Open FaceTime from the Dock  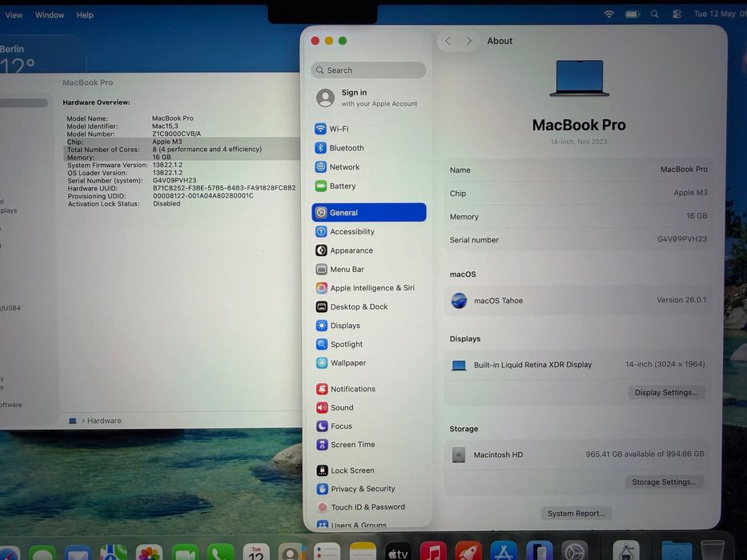click(185, 552)
